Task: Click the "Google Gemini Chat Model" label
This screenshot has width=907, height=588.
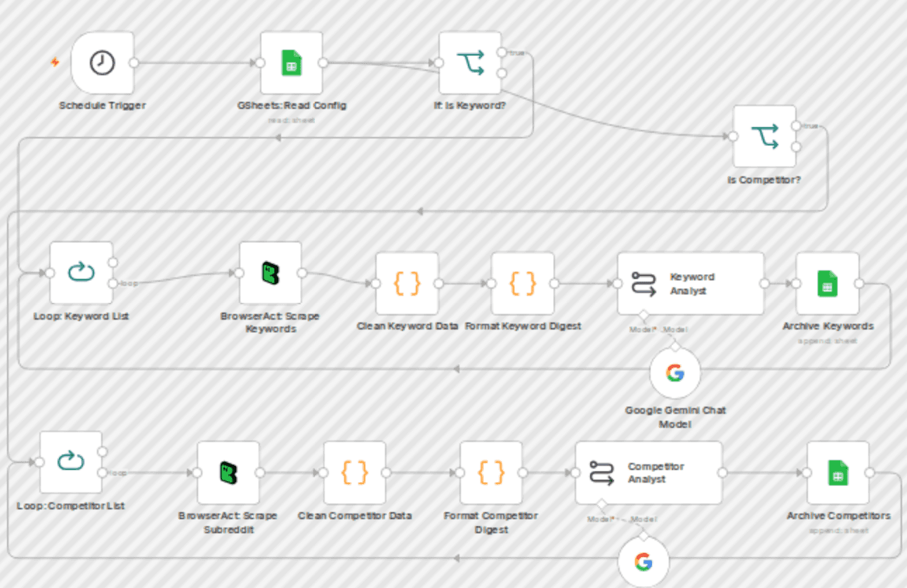Action: pos(675,417)
